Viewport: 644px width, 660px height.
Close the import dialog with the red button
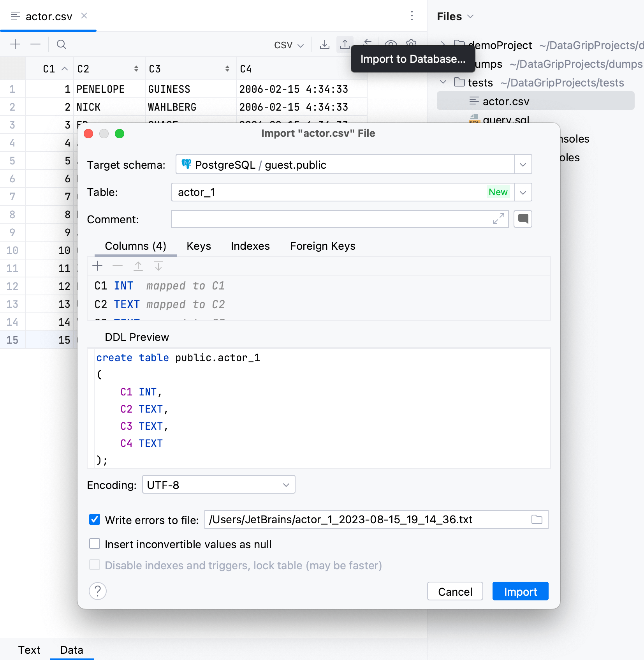[x=89, y=134]
